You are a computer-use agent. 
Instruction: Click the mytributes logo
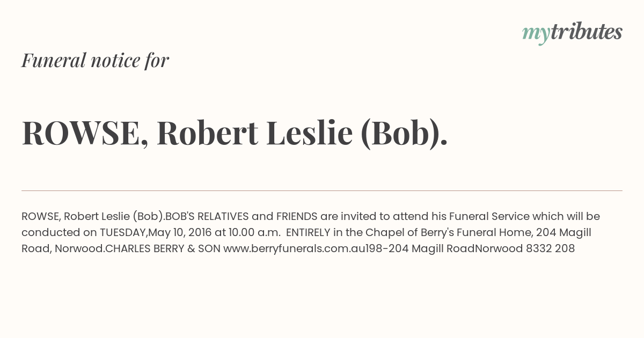point(572,33)
